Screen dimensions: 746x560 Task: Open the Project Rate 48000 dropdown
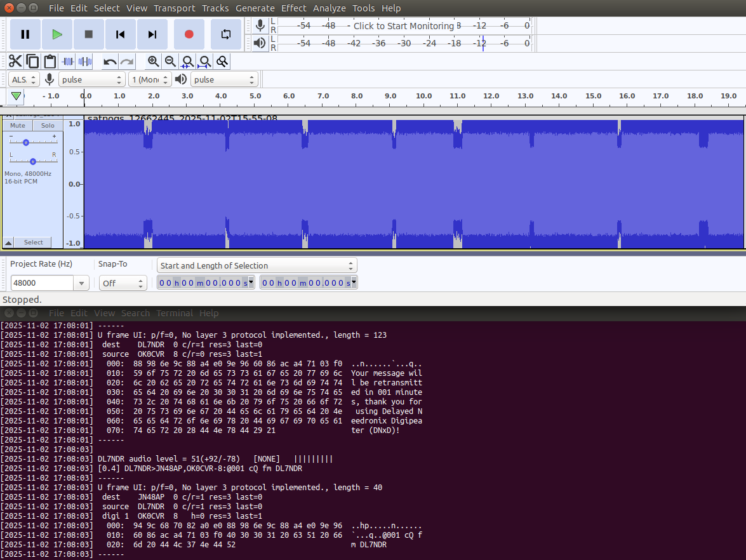[81, 283]
